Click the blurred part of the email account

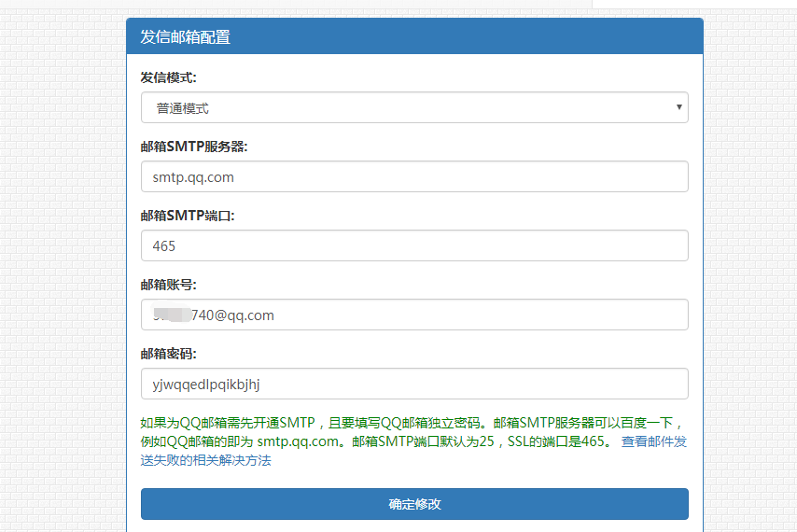tap(172, 315)
